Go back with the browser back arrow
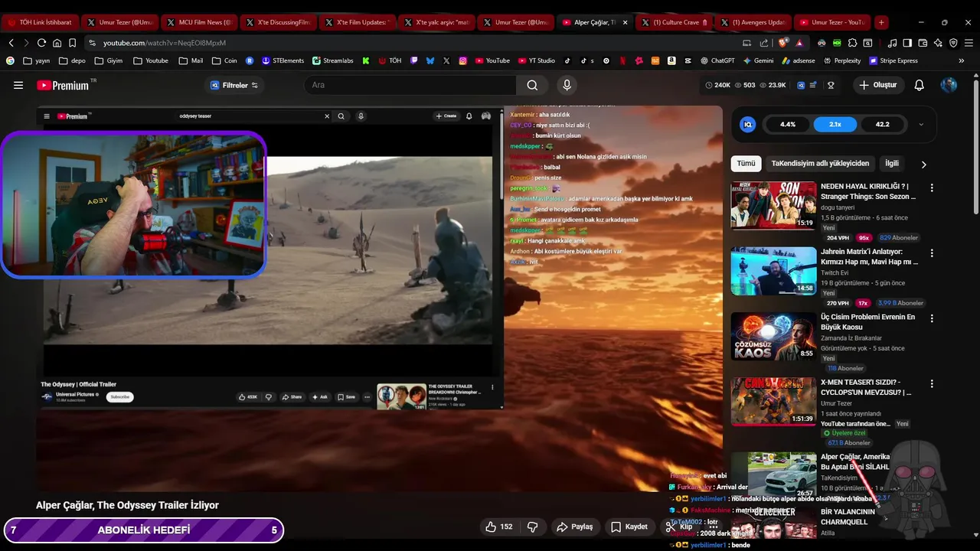980x551 pixels. (x=11, y=43)
